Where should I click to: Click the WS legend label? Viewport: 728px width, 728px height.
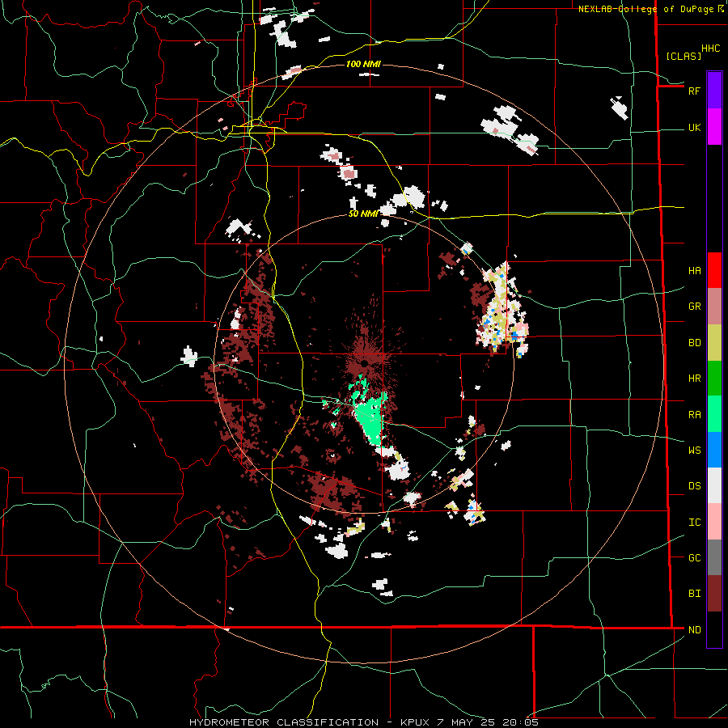(x=694, y=451)
